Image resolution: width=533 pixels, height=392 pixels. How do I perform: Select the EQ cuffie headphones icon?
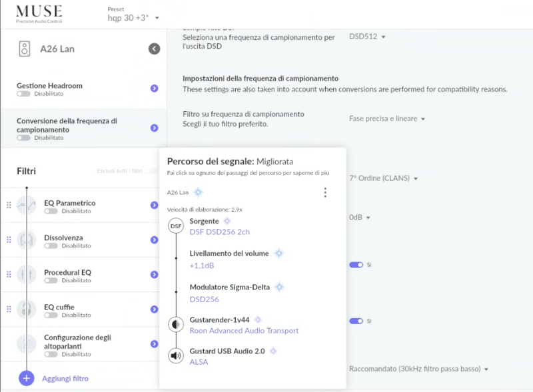click(x=28, y=309)
